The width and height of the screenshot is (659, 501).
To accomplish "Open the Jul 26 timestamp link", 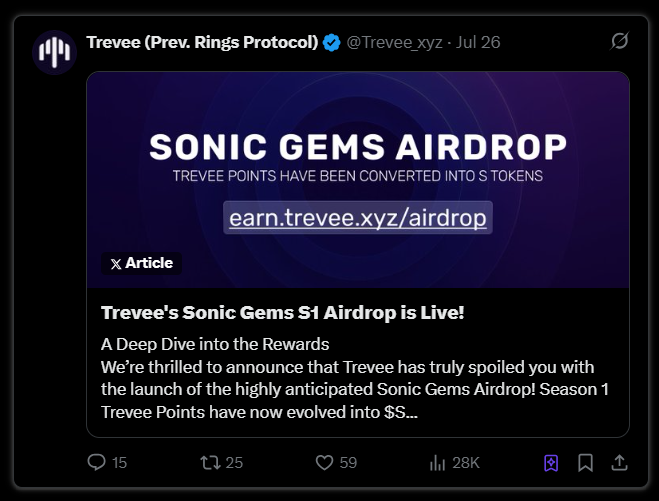I will (477, 42).
